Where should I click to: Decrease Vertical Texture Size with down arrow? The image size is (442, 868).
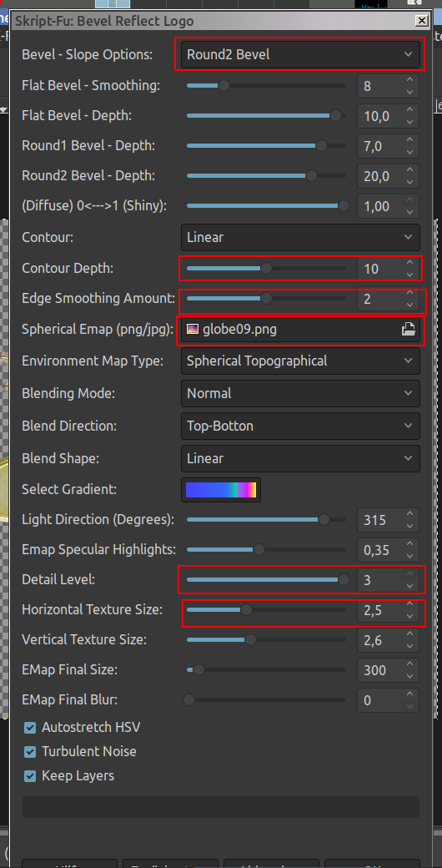coord(409,646)
